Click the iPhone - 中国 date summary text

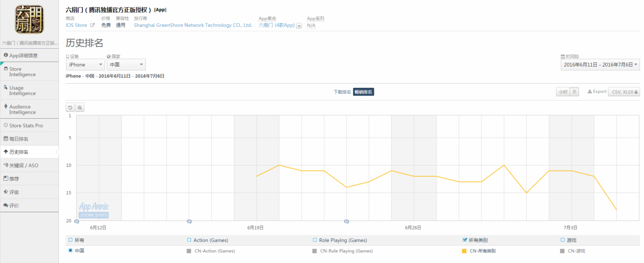point(115,76)
